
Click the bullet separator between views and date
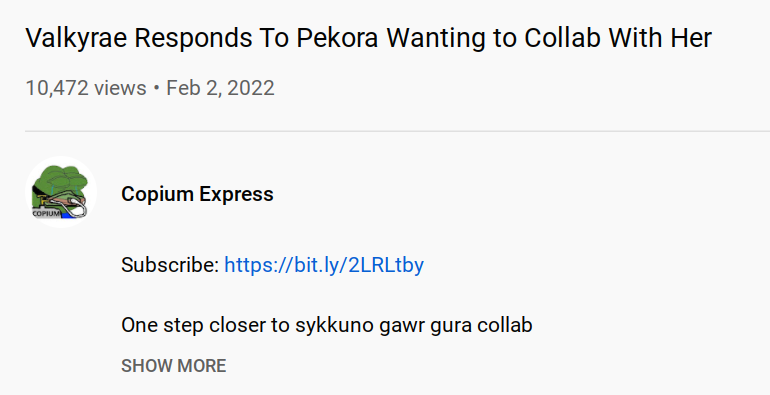157,88
